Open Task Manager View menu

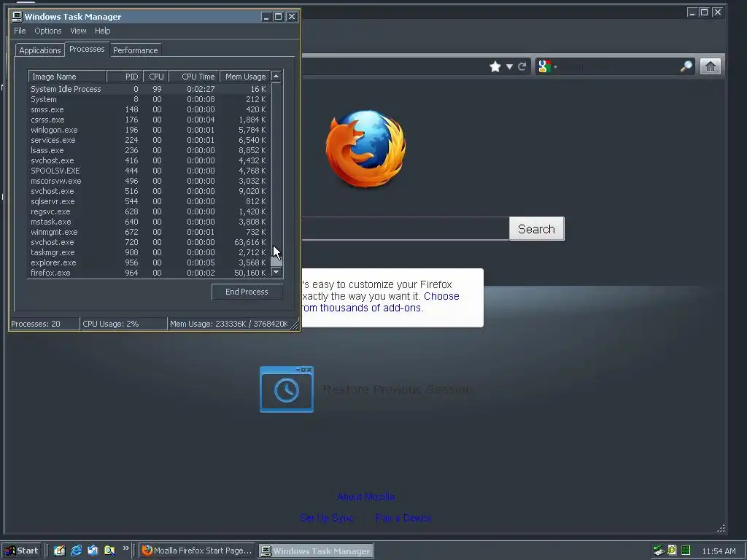(x=78, y=31)
